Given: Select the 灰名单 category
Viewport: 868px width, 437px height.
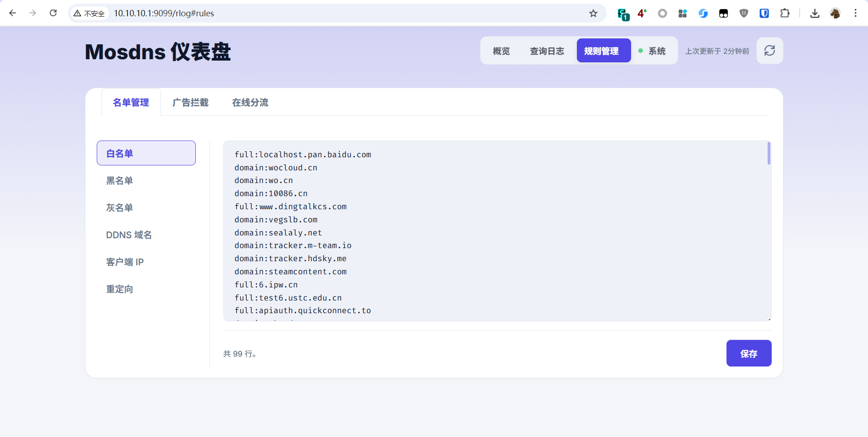Looking at the screenshot, I should tap(119, 207).
